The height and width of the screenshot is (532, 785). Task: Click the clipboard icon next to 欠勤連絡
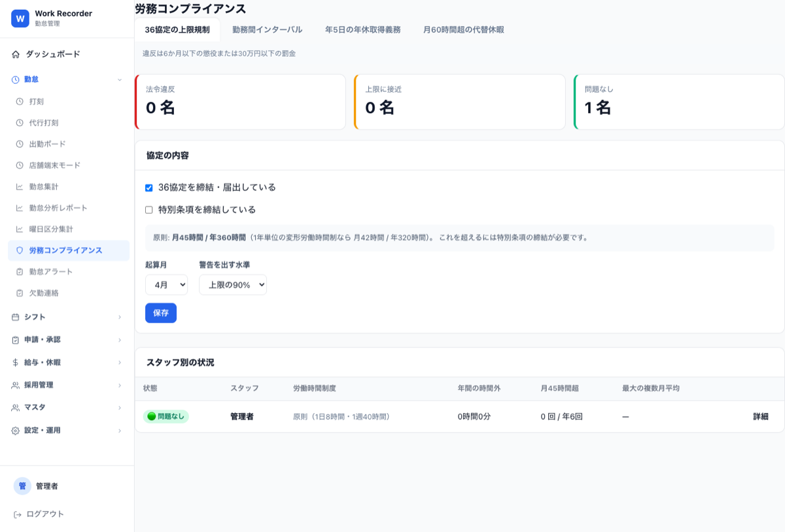[x=20, y=293]
